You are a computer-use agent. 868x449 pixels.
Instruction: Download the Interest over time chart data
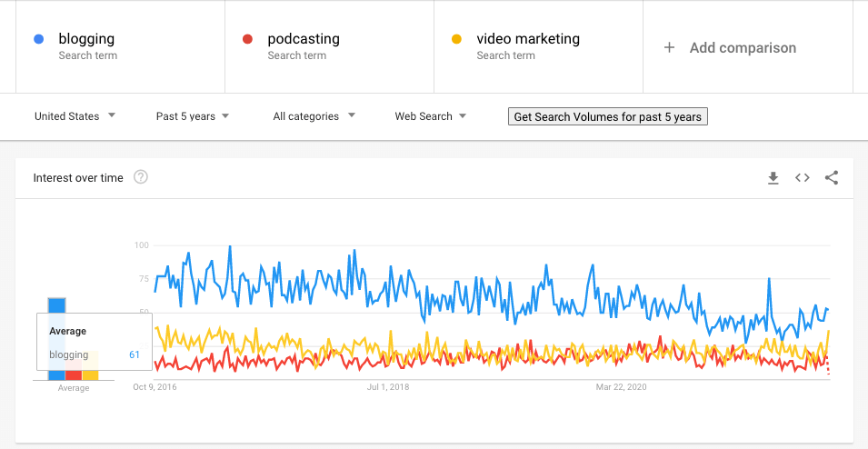[x=773, y=178]
